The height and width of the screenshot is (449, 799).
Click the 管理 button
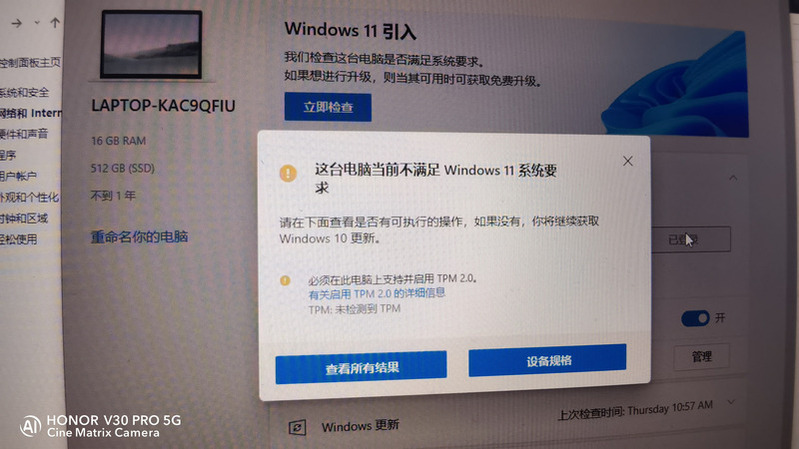point(702,357)
